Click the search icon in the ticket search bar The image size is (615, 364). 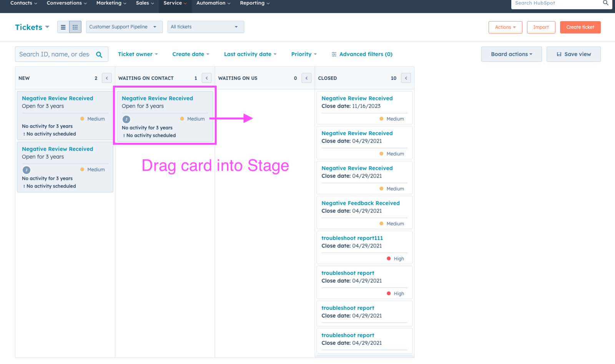click(x=99, y=54)
